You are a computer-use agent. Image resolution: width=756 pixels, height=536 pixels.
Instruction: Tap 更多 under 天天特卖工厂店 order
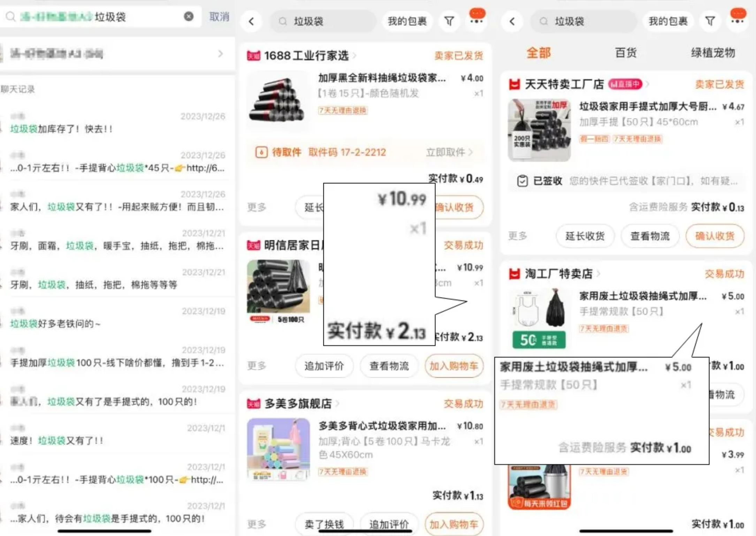point(518,236)
